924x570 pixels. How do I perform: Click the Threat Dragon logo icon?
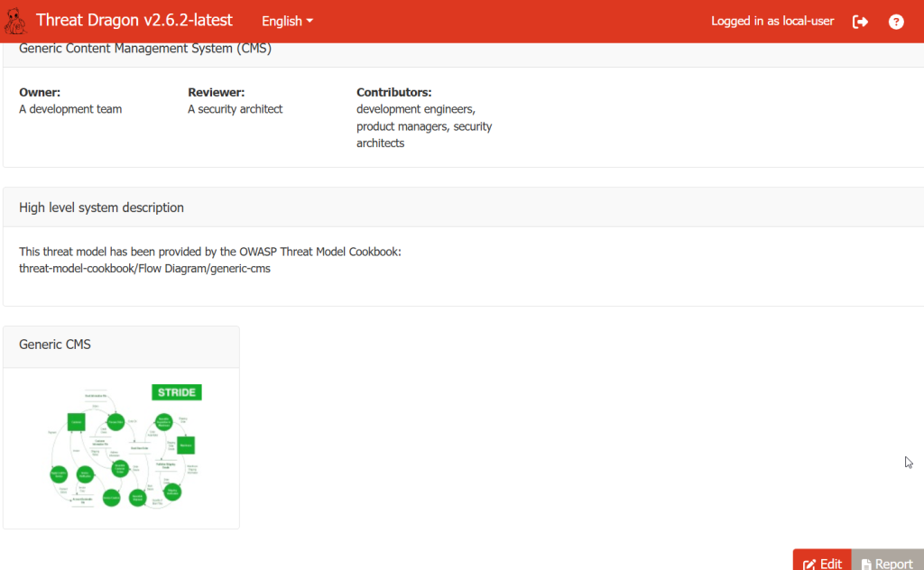click(15, 22)
